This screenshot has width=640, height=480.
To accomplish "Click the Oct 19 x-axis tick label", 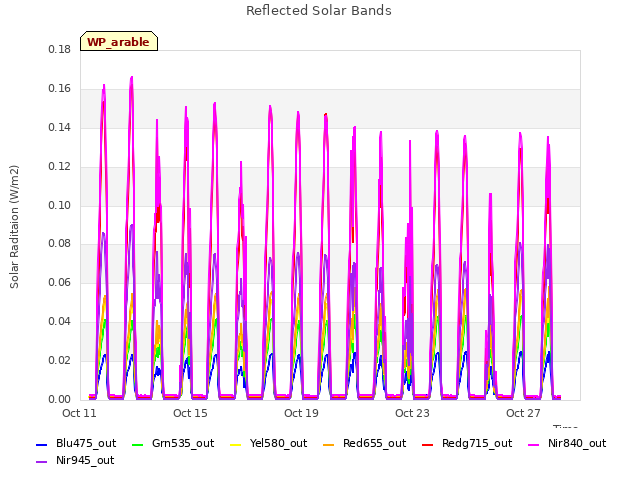I will coord(301,413).
